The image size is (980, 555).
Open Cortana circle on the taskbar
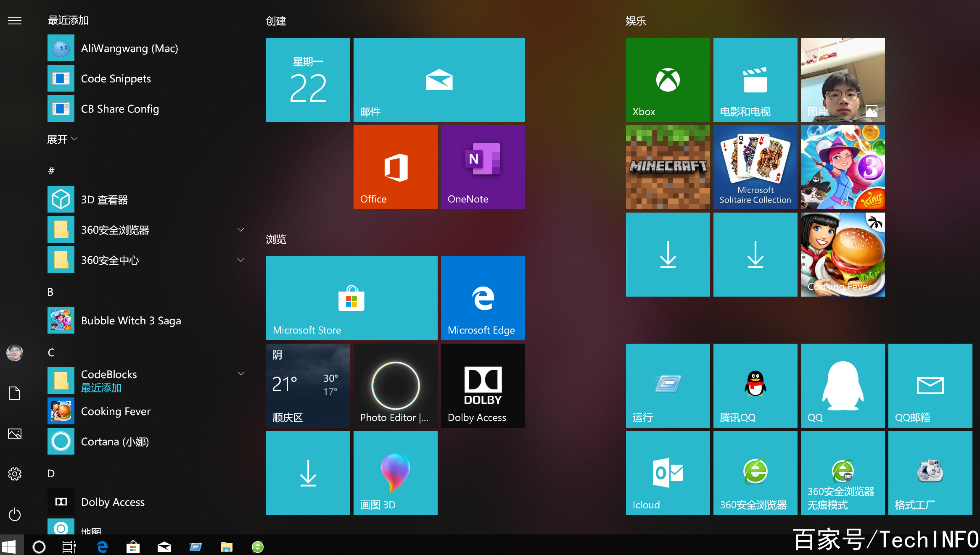[x=39, y=547]
